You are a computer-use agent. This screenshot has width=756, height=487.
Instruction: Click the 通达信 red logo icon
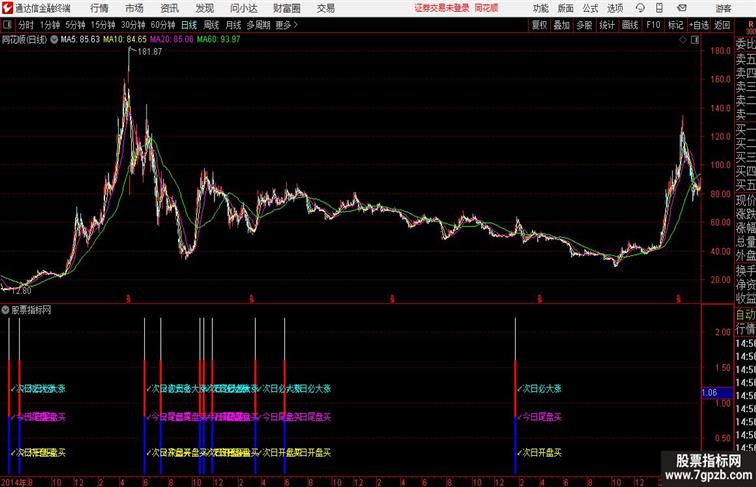click(7, 8)
